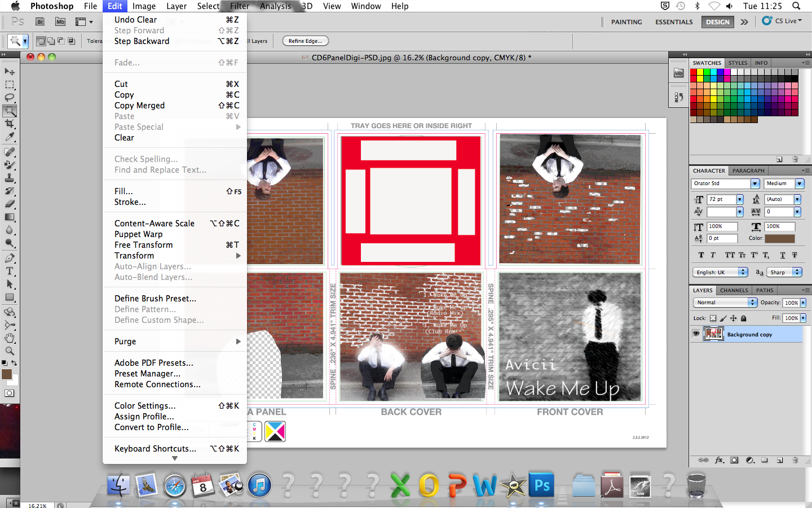Enable underline formatting for text

click(x=783, y=255)
